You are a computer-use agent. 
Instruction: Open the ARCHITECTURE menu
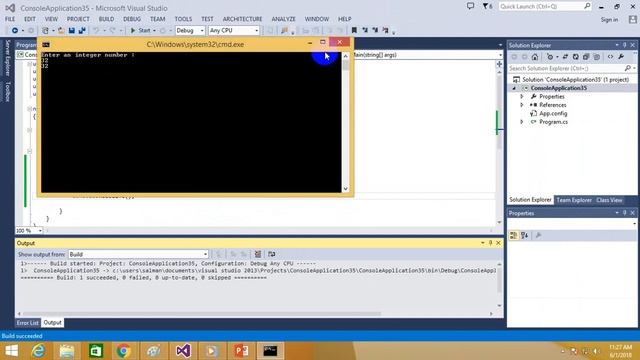coord(242,19)
